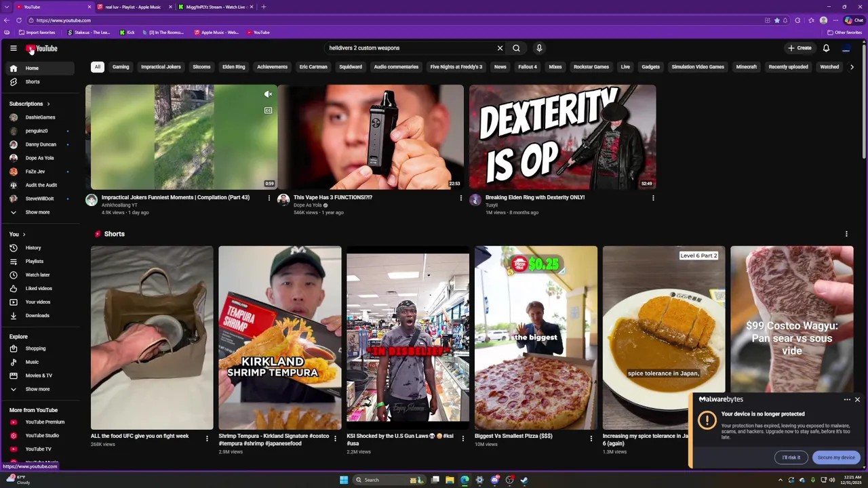Click the YouTube logo

41,48
